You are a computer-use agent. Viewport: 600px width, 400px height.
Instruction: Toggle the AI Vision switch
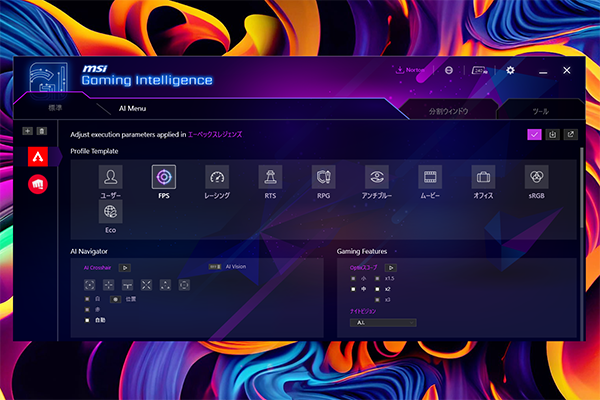(x=214, y=267)
